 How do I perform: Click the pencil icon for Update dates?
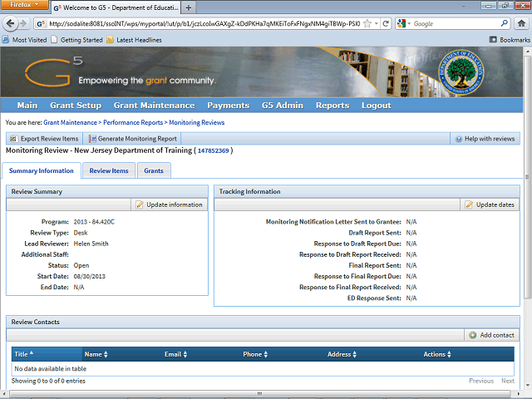(469, 204)
